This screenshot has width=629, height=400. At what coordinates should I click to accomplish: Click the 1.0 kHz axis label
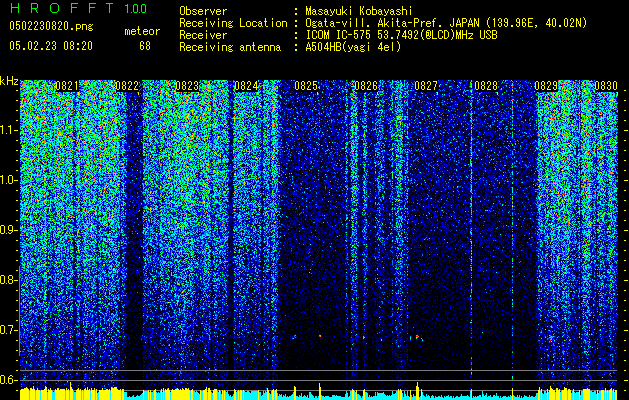coord(9,181)
